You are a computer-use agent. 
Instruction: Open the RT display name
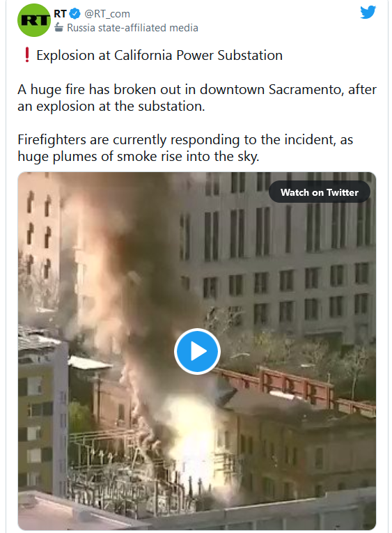point(60,14)
